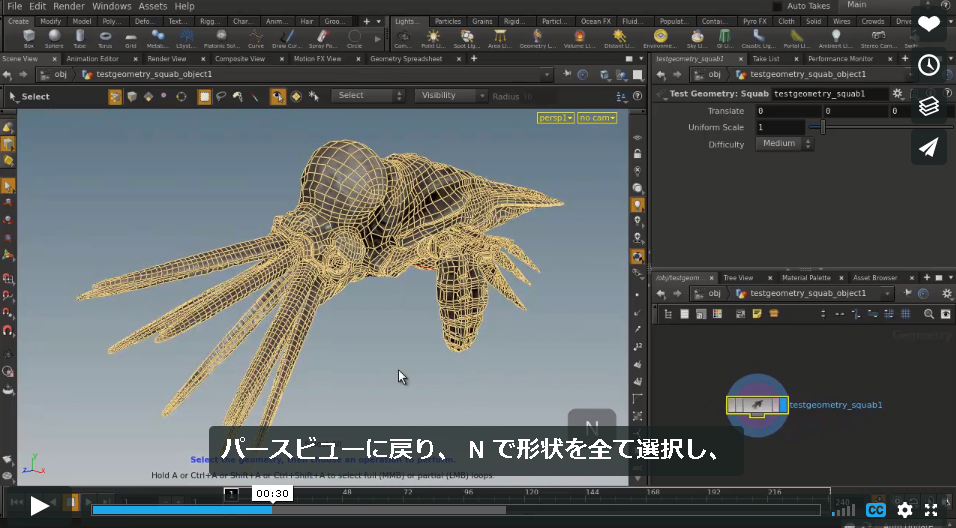Switch to the Geometry Spreadsheet tab
956x528 pixels.
[x=406, y=59]
